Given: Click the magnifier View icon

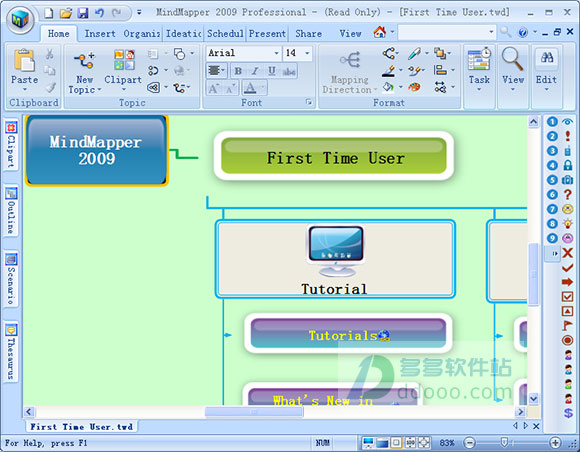Looking at the screenshot, I should (x=512, y=59).
